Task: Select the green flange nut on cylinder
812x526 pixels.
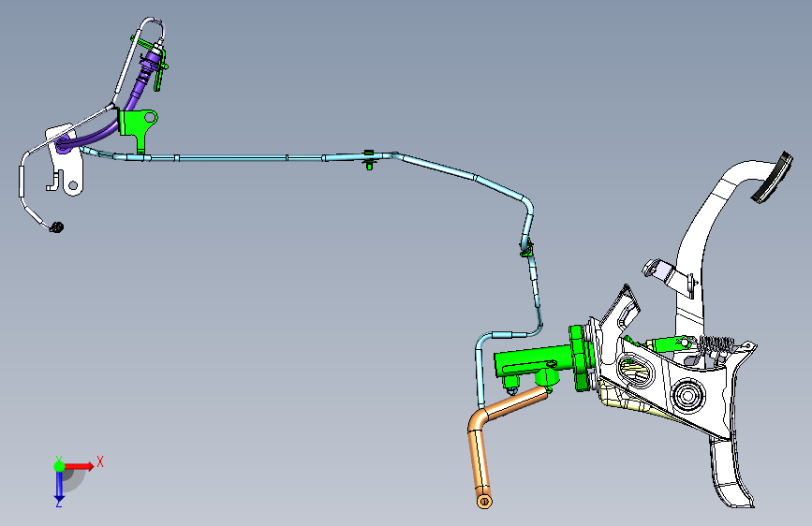Action: click(x=580, y=358)
